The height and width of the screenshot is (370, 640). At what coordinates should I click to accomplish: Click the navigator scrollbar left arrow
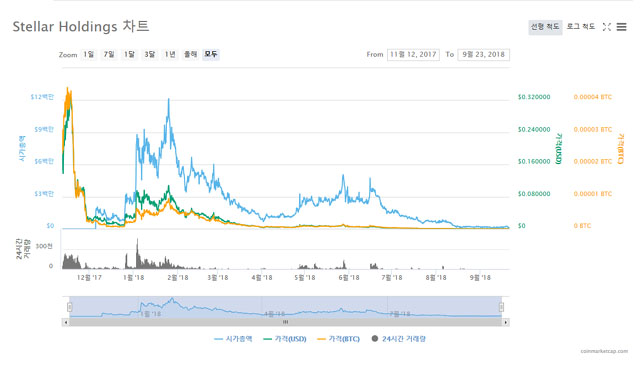coord(66,322)
